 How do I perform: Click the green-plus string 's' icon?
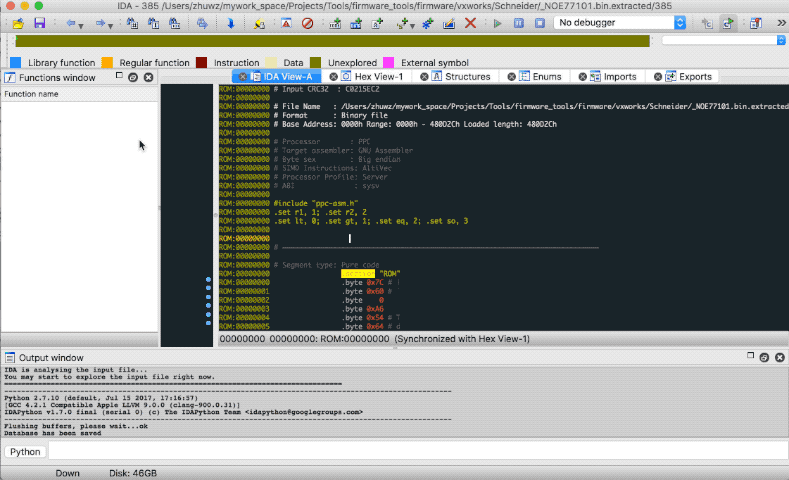pyautogui.click(x=402, y=23)
